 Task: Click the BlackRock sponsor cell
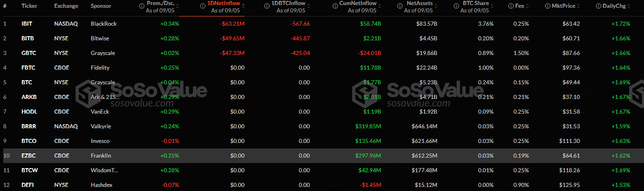103,23
